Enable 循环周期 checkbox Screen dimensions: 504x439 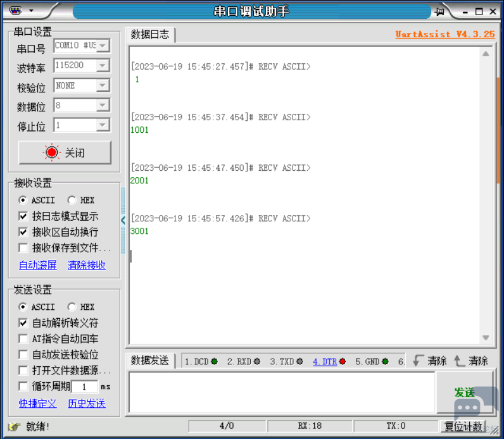23,386
